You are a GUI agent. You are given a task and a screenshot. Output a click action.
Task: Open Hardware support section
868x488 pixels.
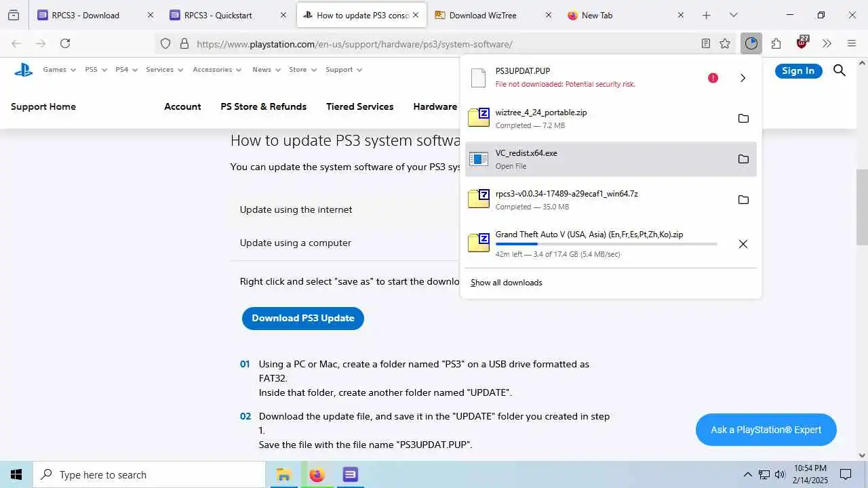(435, 106)
